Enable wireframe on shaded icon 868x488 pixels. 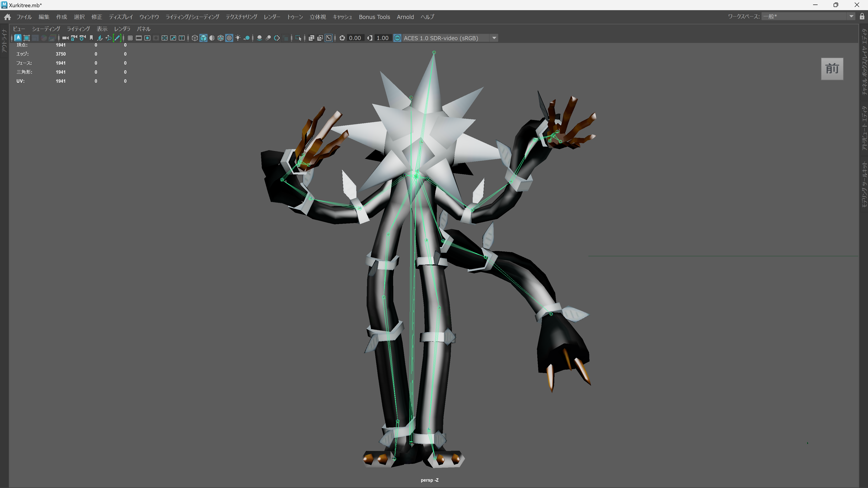point(220,38)
